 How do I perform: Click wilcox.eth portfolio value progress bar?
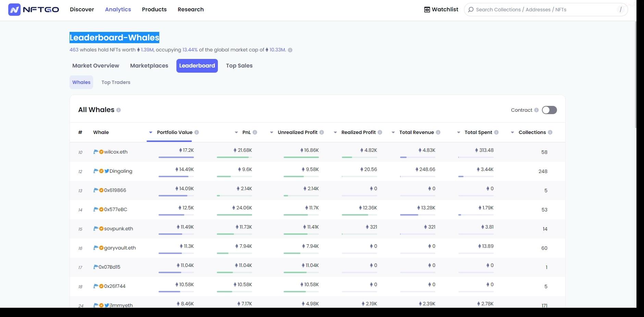(x=176, y=157)
